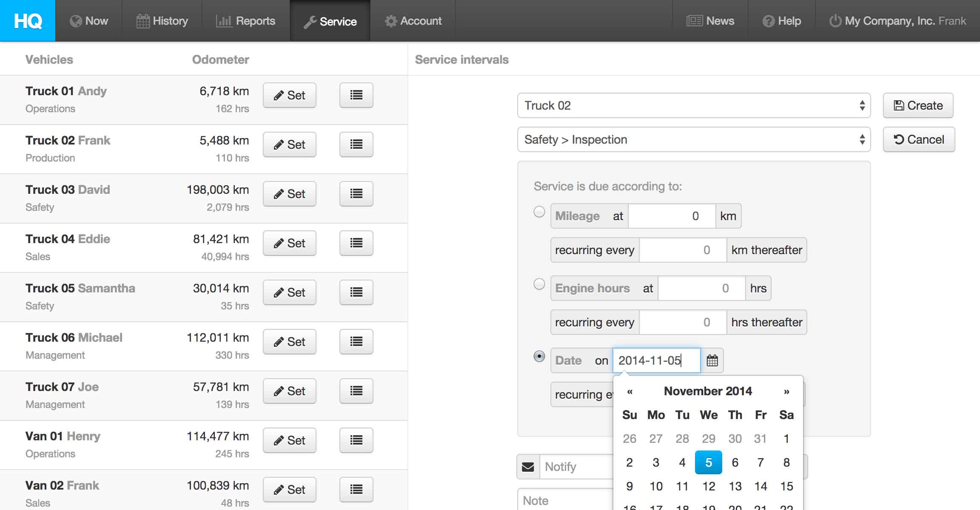The width and height of the screenshot is (980, 510).
Task: Click the envelope icon next to Notify
Action: tap(528, 467)
